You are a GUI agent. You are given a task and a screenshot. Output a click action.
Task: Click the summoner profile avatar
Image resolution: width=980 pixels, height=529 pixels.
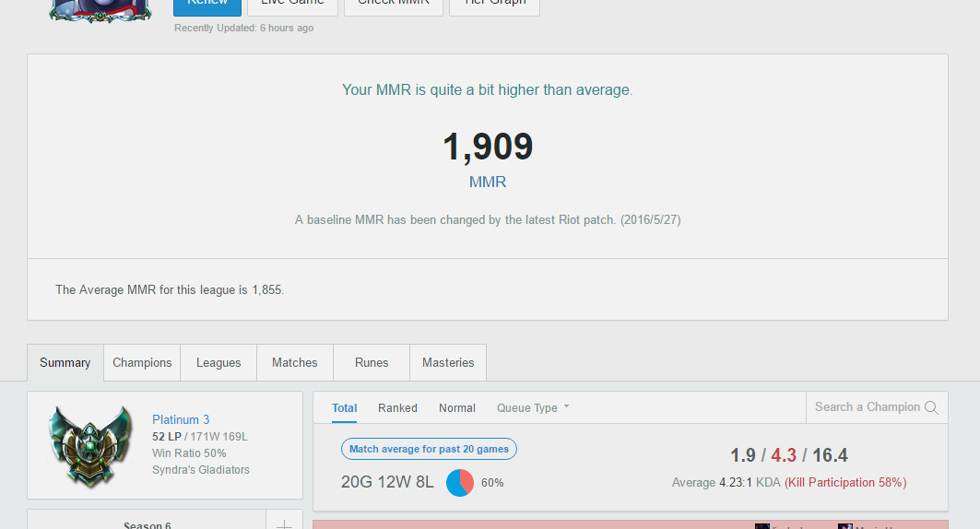[100, 11]
